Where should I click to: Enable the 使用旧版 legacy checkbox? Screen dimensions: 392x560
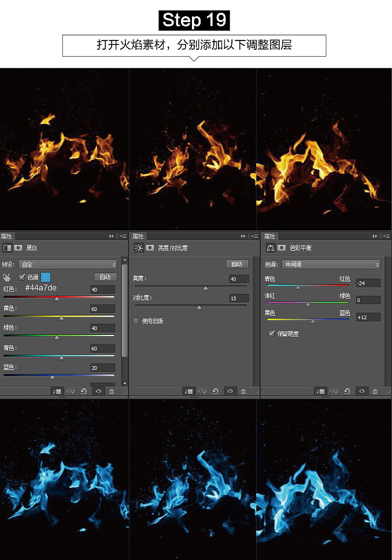[136, 320]
